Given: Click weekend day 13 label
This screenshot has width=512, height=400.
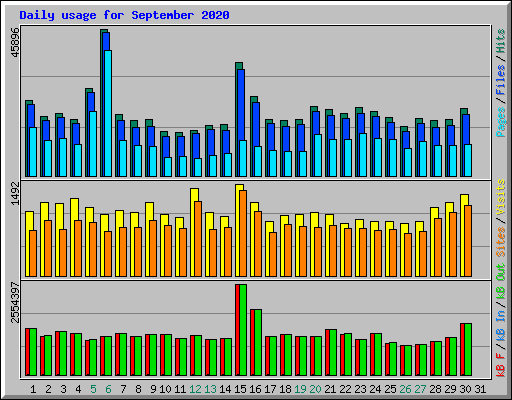Looking at the screenshot, I should click(210, 389).
